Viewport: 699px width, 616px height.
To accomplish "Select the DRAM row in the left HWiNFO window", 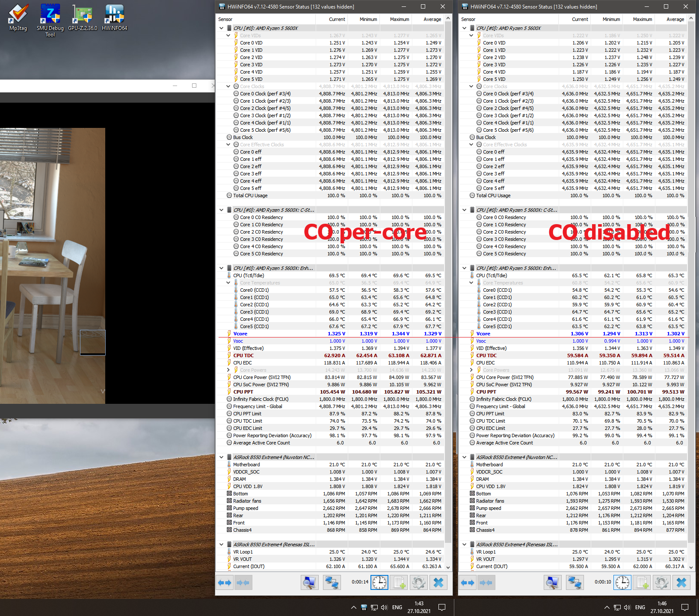I will point(330,479).
